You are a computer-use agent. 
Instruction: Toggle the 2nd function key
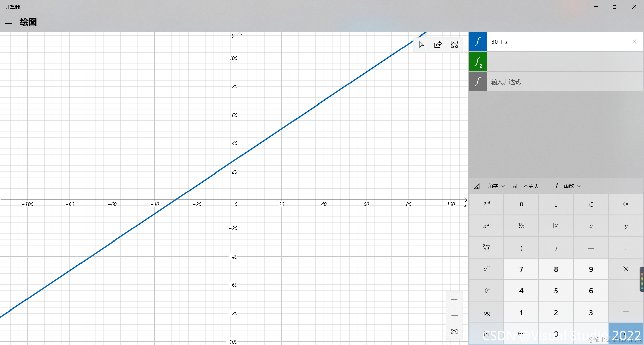486,204
